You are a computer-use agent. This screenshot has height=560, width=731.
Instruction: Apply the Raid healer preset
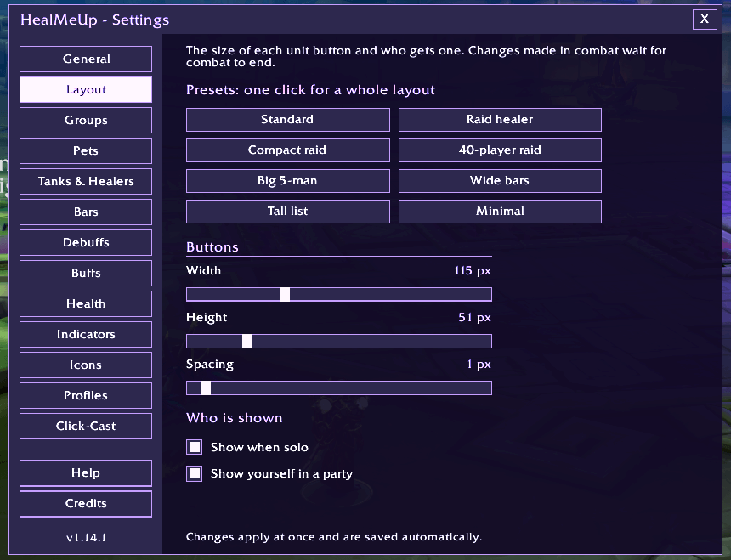coord(500,120)
